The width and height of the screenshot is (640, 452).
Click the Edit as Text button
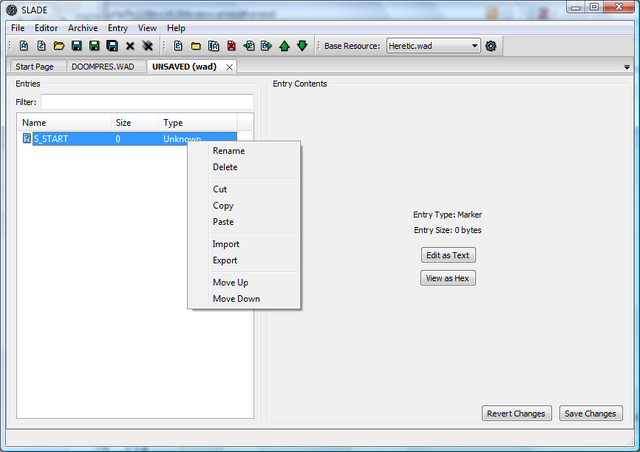tap(448, 255)
